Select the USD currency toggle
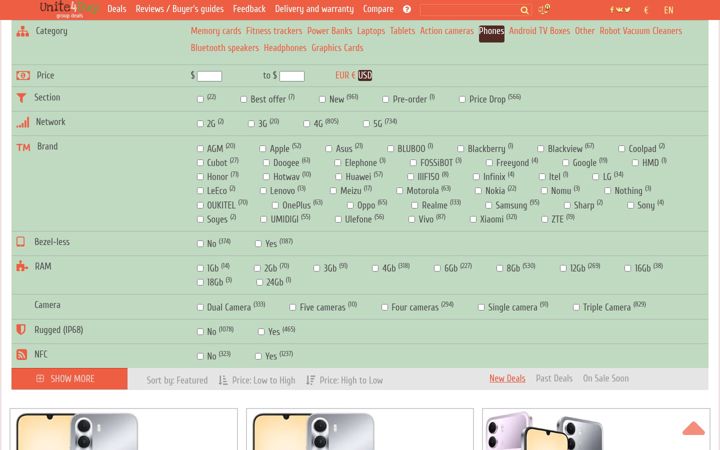720x450 pixels. pos(365,75)
